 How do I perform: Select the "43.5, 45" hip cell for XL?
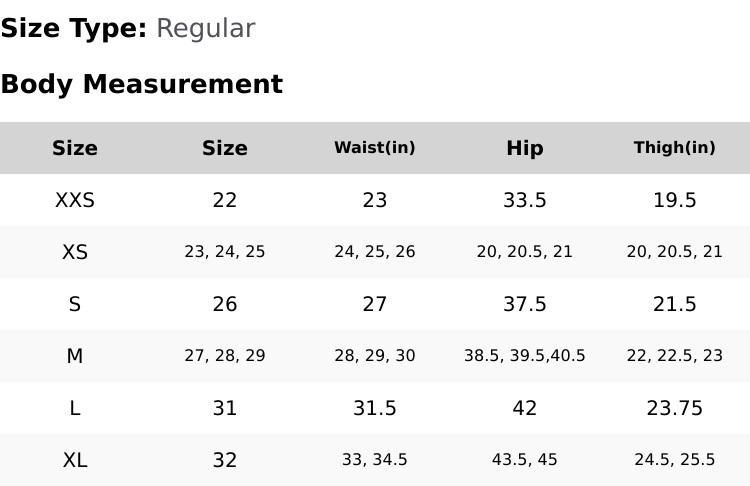click(x=525, y=460)
